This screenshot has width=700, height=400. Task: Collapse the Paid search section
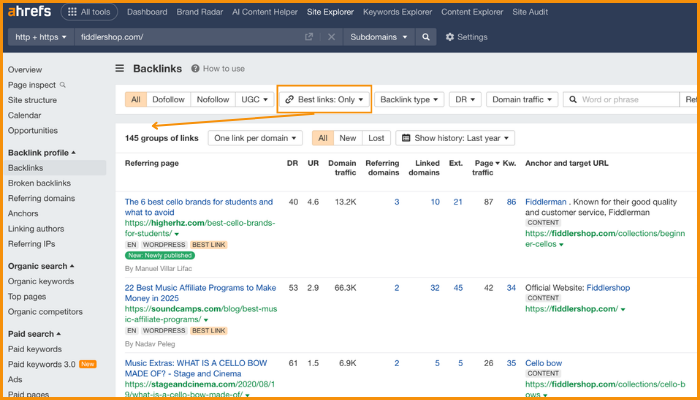[x=34, y=334]
